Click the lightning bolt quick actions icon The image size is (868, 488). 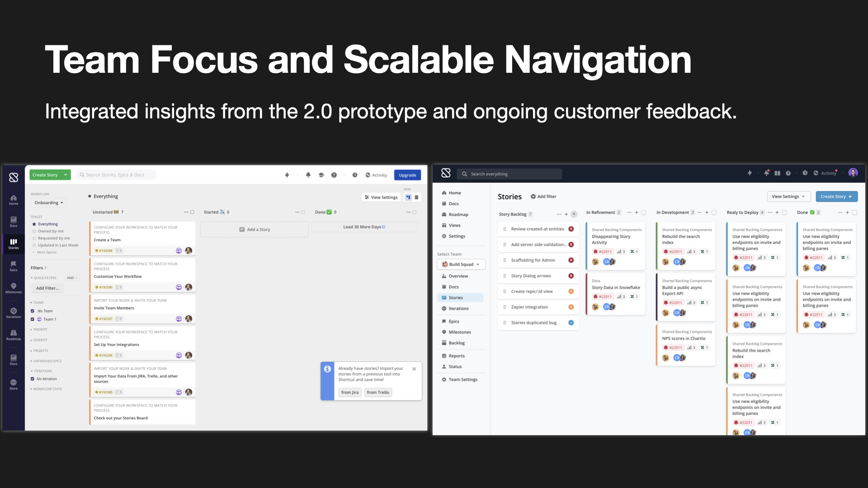coord(287,175)
